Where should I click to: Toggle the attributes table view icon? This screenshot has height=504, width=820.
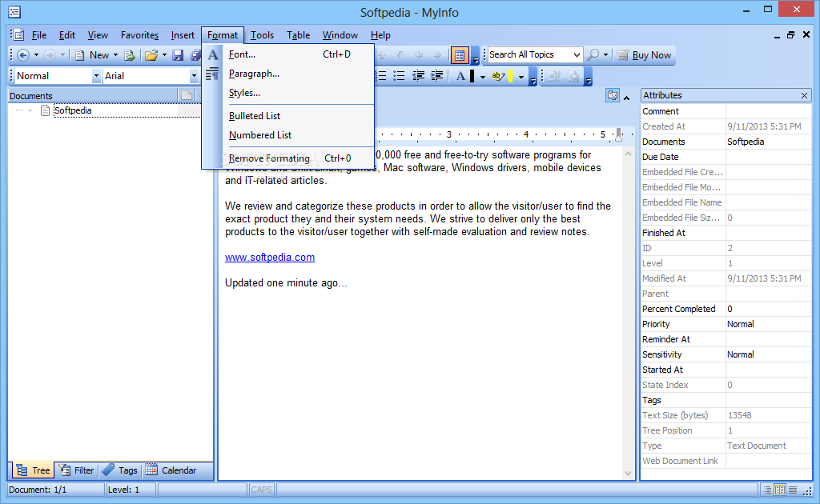coord(459,55)
